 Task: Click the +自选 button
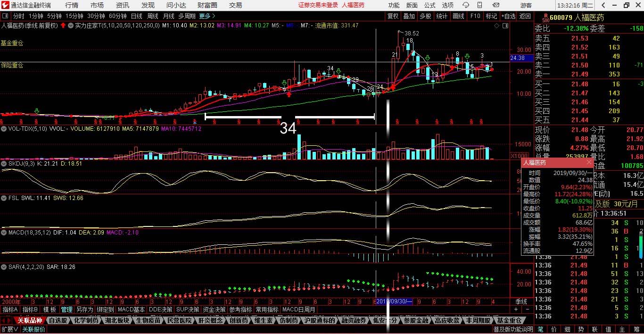(508, 16)
